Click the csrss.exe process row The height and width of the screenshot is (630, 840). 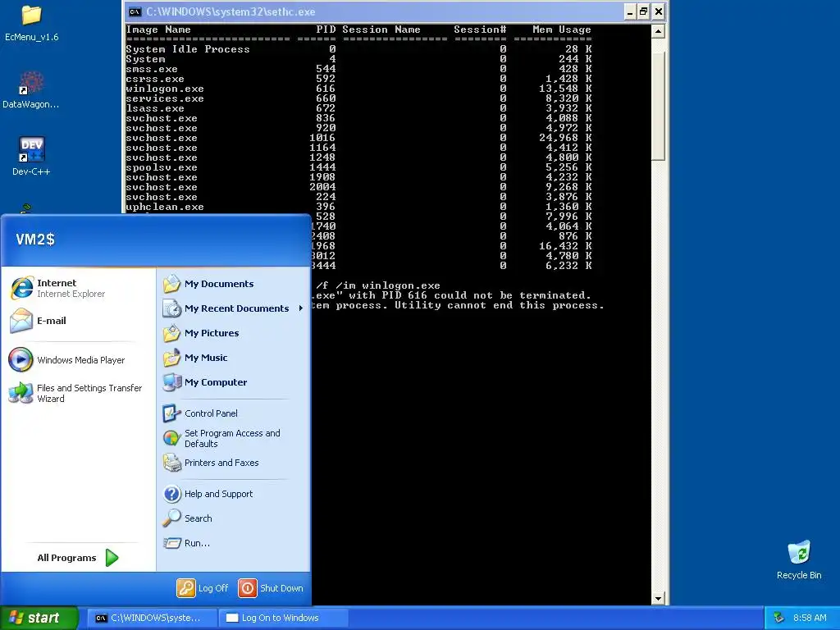(359, 79)
